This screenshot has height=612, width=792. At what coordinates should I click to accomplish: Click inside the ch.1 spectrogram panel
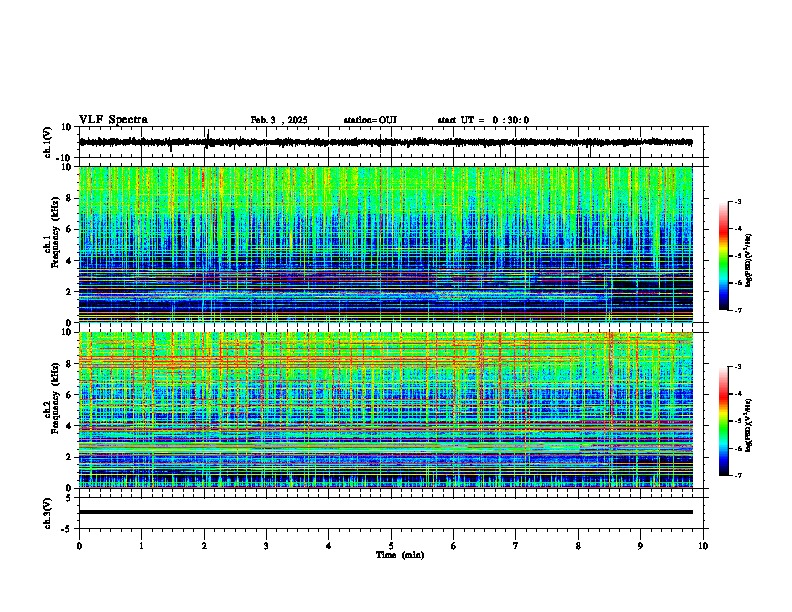click(x=385, y=244)
